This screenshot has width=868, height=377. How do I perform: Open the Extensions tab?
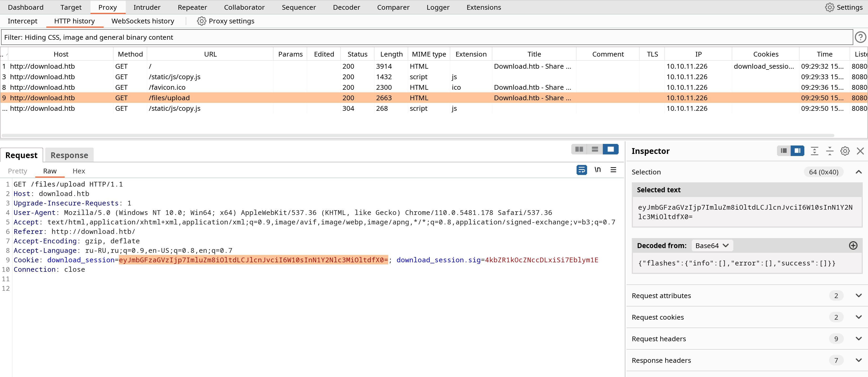coord(483,7)
